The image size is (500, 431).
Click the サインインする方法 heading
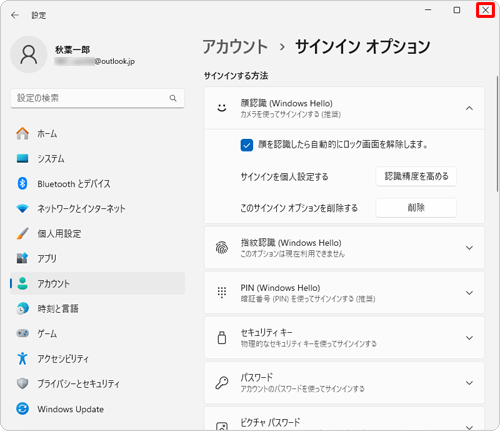(236, 76)
